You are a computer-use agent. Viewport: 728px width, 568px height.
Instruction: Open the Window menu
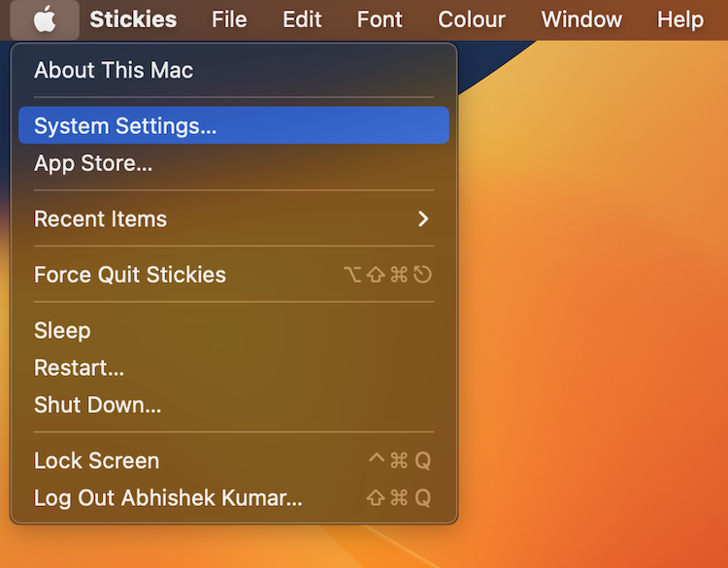(x=581, y=20)
